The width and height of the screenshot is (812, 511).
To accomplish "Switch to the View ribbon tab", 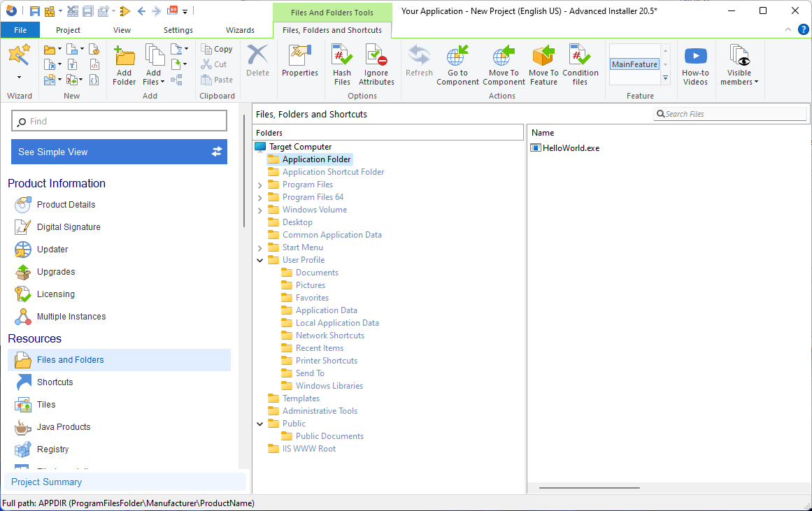I will tap(122, 30).
